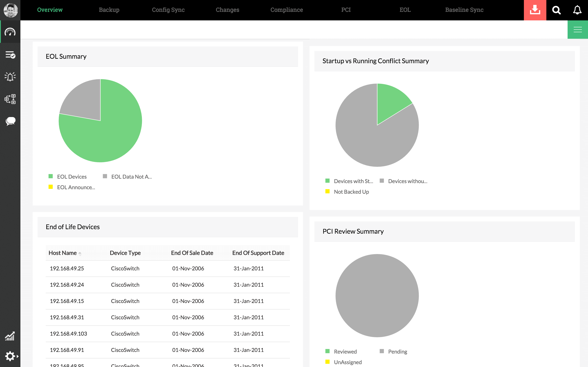
Task: Open search with the magnifier icon
Action: pyautogui.click(x=556, y=10)
